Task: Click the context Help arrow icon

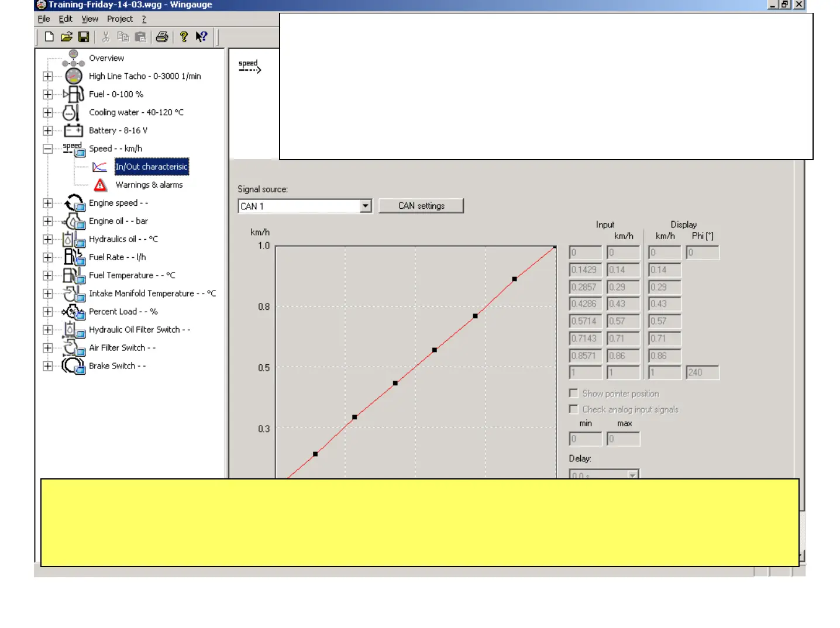Action: pyautogui.click(x=201, y=37)
